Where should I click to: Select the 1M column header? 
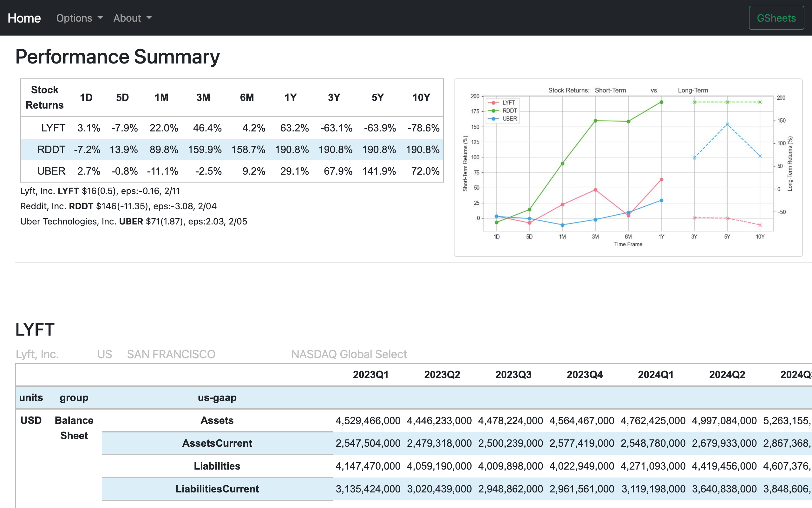point(161,97)
